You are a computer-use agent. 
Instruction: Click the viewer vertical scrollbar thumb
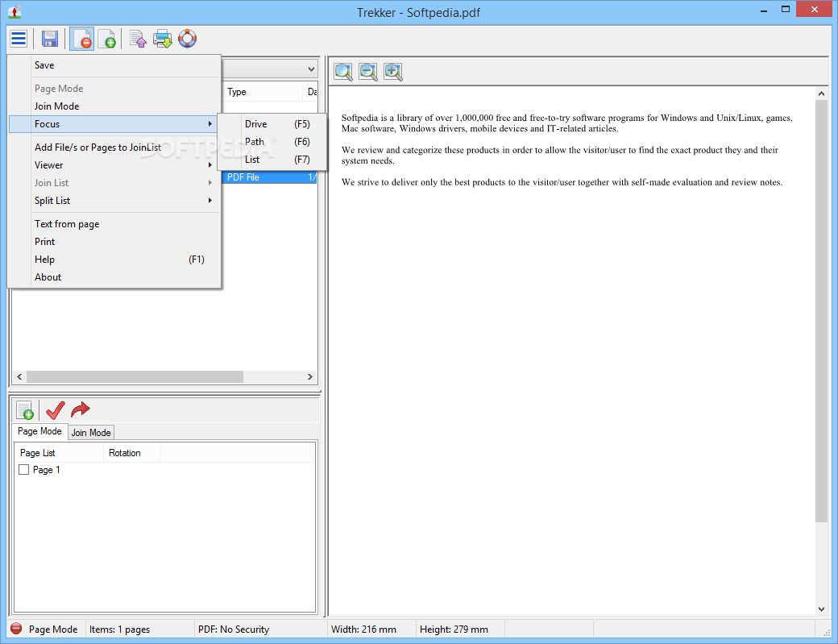[x=821, y=311]
